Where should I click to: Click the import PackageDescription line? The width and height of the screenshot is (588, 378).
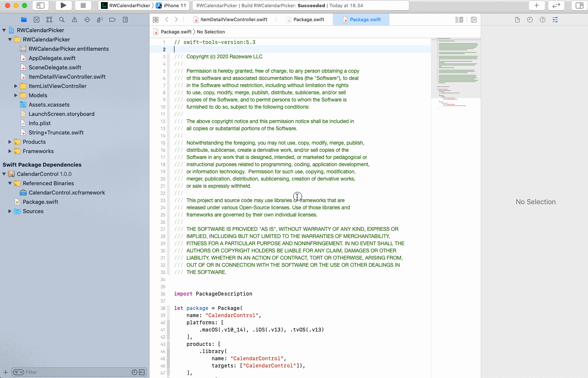213,294
